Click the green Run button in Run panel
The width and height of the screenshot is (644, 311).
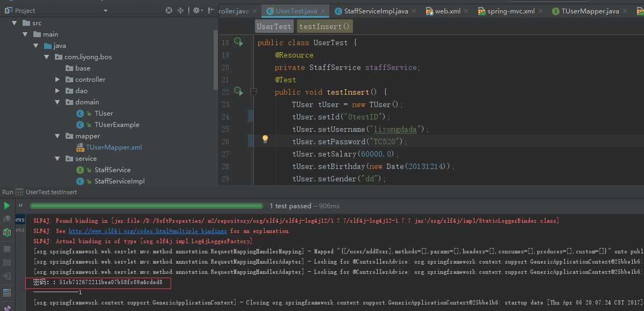(6, 206)
